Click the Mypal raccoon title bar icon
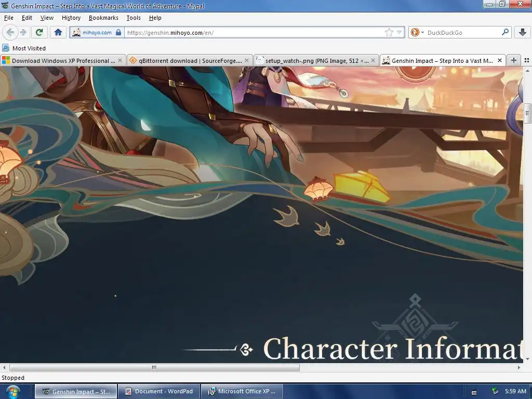Viewport: 532px width, 399px height. (x=5, y=6)
